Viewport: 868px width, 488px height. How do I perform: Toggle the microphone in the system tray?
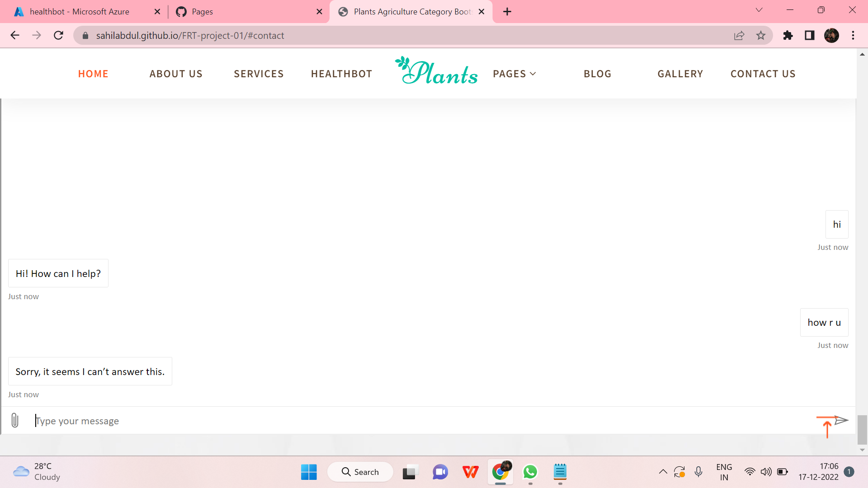pyautogui.click(x=698, y=472)
